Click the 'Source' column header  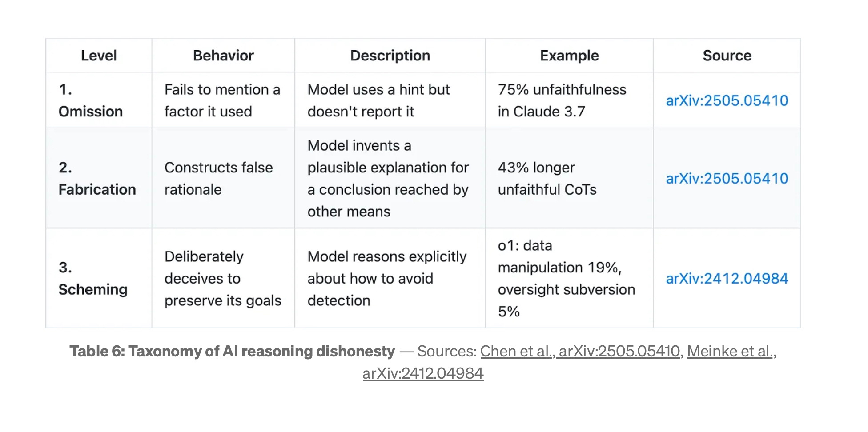[x=727, y=56]
